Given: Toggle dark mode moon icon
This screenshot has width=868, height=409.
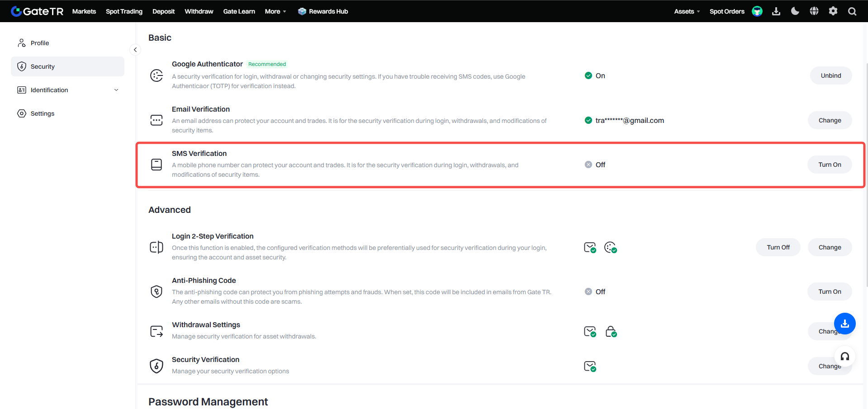Looking at the screenshot, I should [795, 11].
